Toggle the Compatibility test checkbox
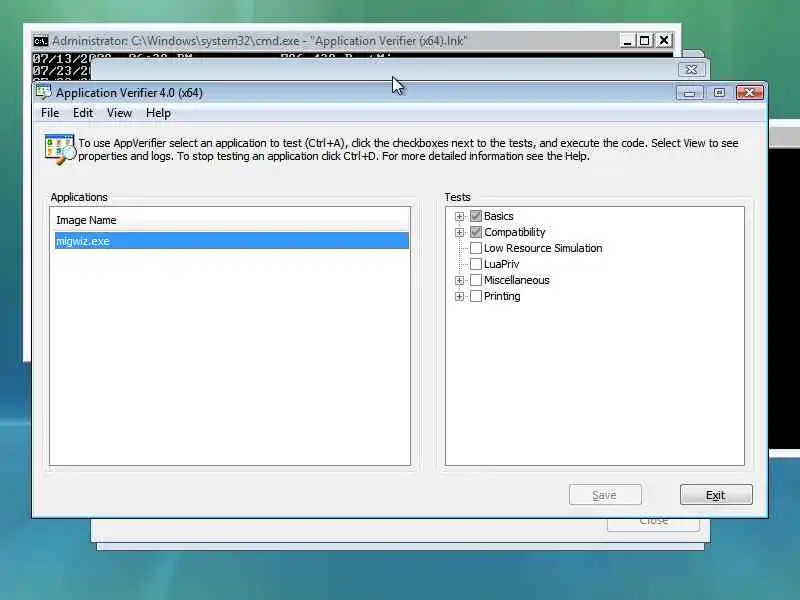 476,232
